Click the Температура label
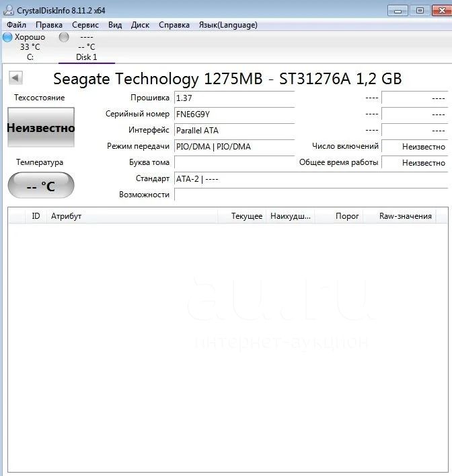452x476 pixels. [40, 162]
